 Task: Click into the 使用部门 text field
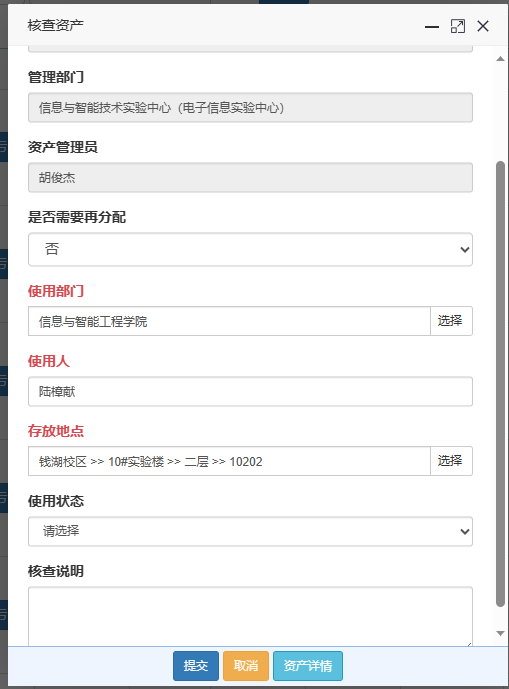point(229,321)
